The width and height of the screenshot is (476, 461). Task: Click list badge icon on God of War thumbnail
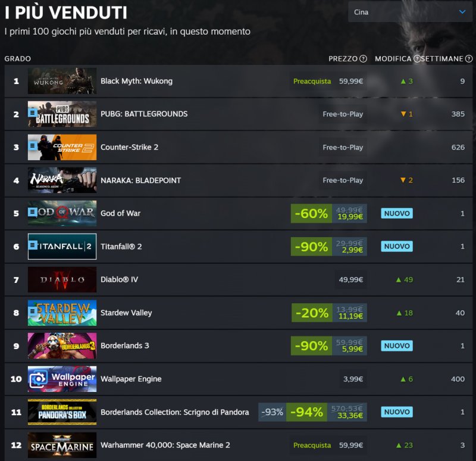(32, 212)
